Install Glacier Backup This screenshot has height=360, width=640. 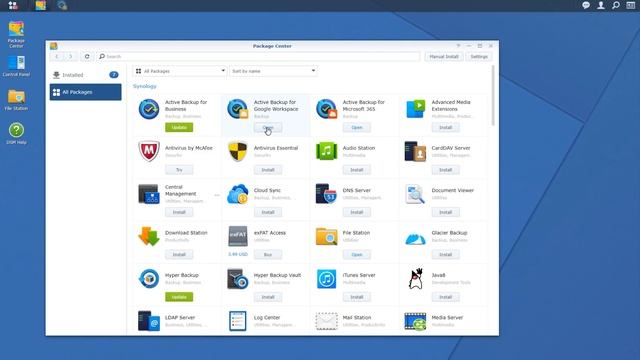(445, 255)
